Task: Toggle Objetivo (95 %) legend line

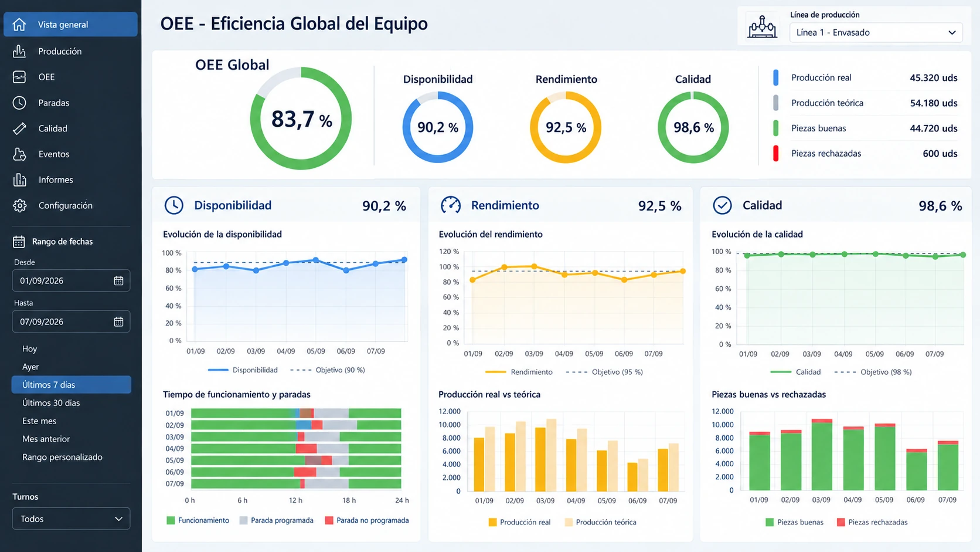Action: pyautogui.click(x=604, y=372)
